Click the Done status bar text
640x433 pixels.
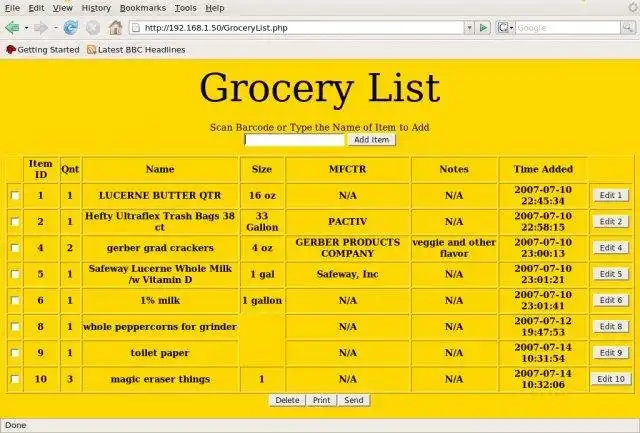point(16,425)
